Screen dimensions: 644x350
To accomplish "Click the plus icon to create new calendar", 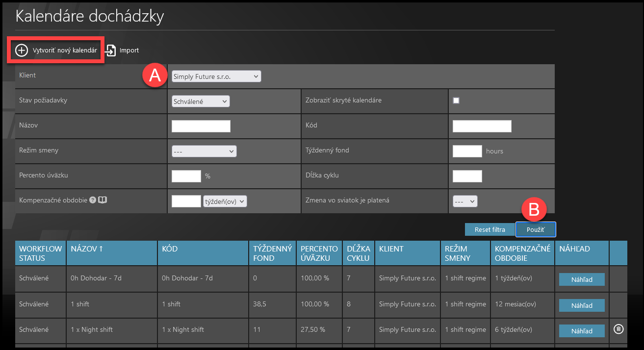I will point(22,50).
